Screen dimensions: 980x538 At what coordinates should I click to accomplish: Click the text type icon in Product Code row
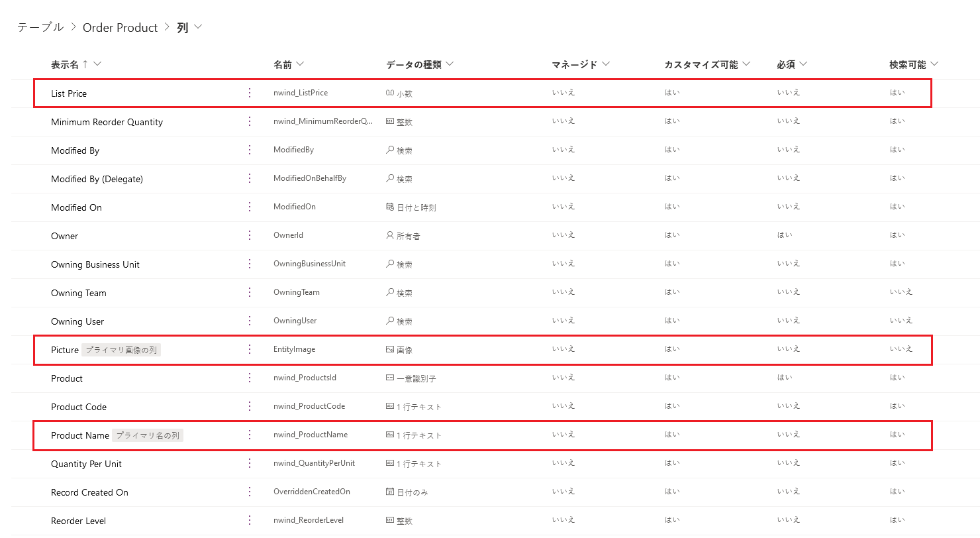[x=390, y=406]
